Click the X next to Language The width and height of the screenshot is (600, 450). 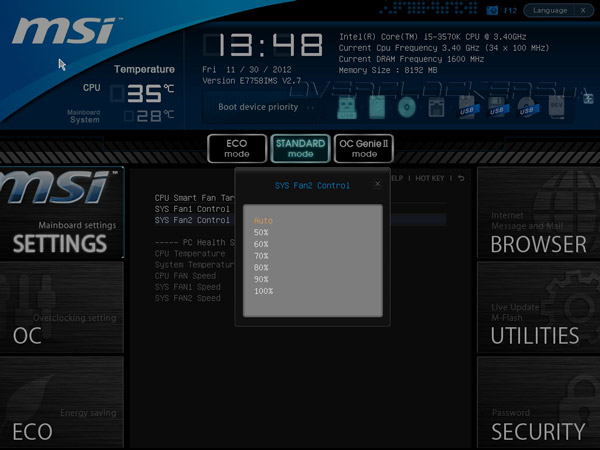583,10
